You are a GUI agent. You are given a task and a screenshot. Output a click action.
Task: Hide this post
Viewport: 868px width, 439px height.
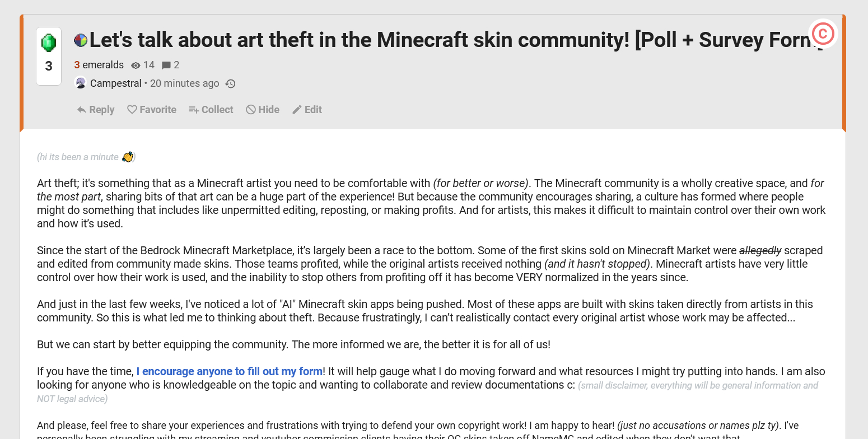(x=263, y=110)
